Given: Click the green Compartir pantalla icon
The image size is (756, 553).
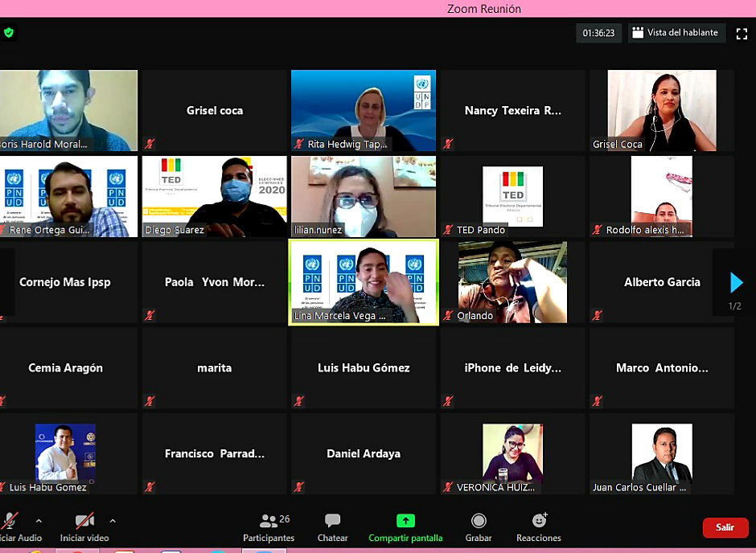Looking at the screenshot, I should click(x=405, y=522).
